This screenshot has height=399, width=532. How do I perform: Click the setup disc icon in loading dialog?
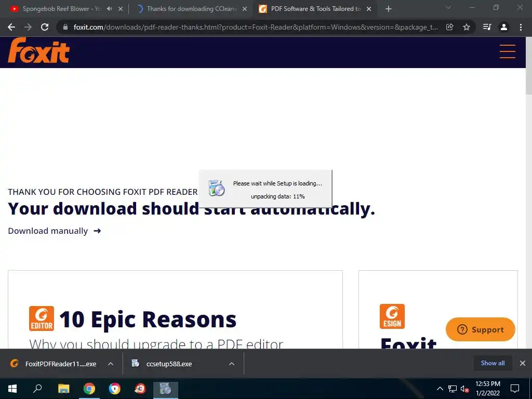(217, 188)
